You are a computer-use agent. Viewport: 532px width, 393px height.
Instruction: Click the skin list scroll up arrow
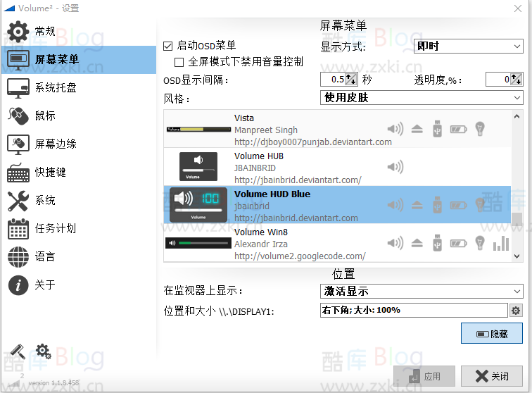point(517,116)
